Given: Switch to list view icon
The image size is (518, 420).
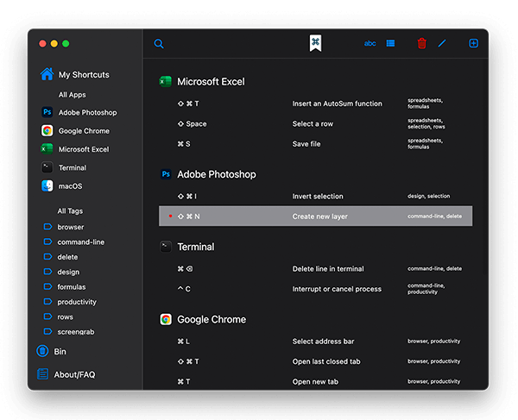Looking at the screenshot, I should point(390,43).
